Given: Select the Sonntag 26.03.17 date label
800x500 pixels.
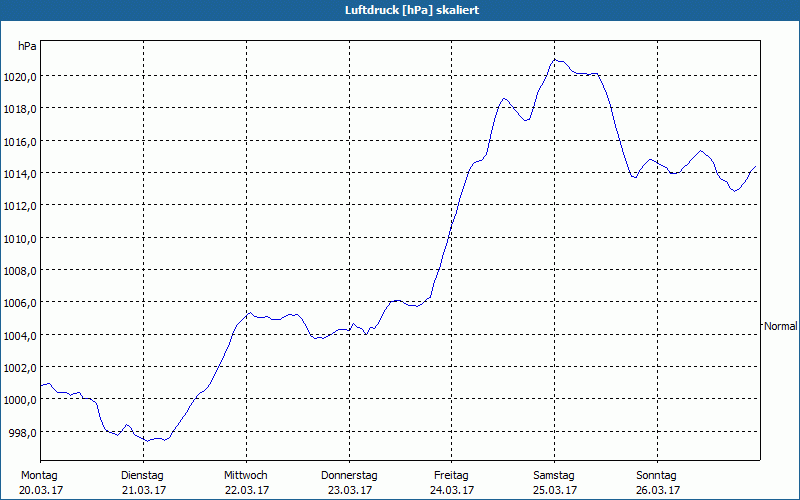Looking at the screenshot, I should [x=657, y=482].
